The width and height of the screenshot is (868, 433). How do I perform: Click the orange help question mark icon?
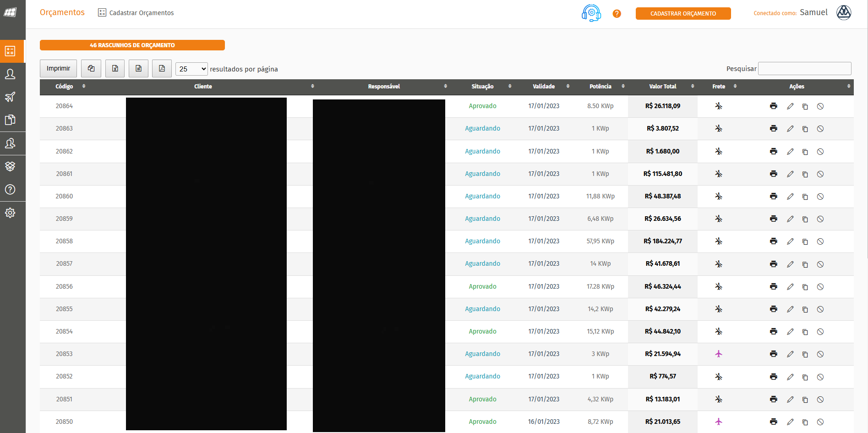617,14
